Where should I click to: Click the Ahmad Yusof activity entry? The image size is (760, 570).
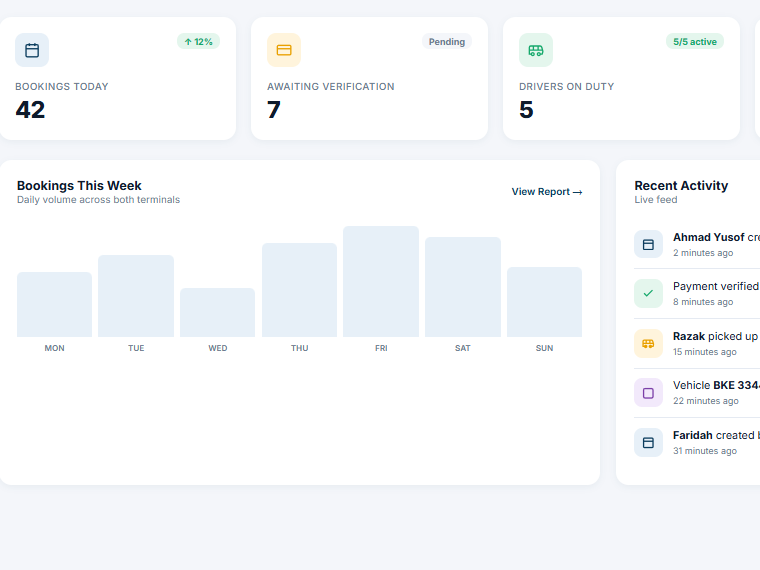point(697,244)
